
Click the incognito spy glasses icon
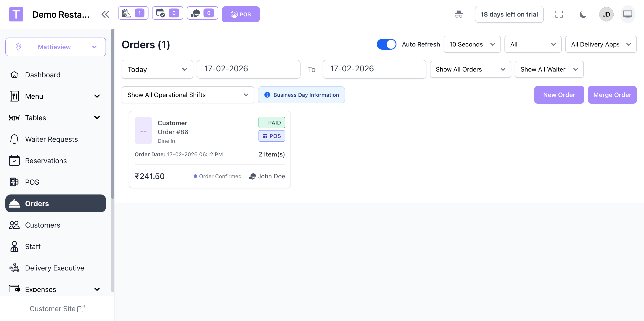[x=458, y=14]
